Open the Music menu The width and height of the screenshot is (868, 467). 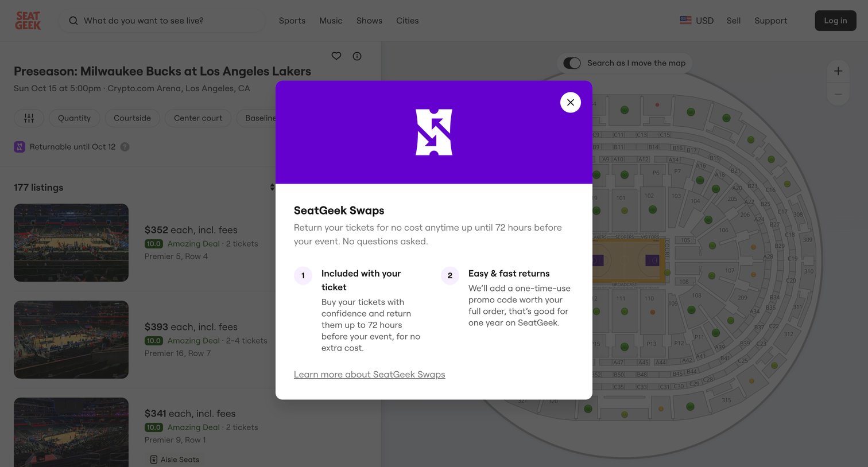coord(331,21)
